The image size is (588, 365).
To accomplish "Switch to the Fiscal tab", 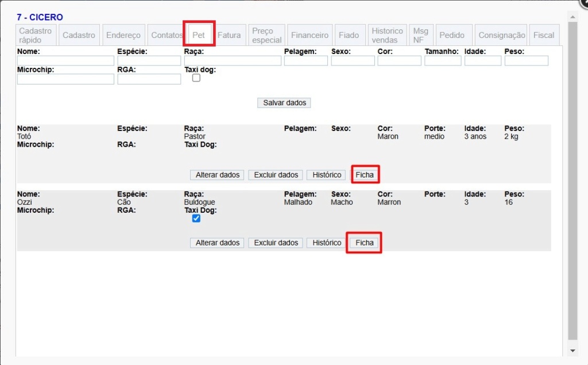I will pyautogui.click(x=543, y=35).
